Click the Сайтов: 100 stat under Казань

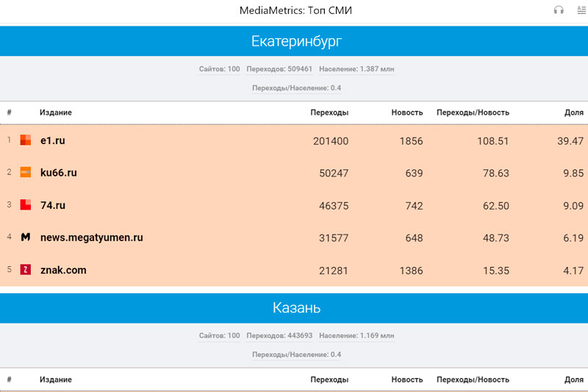click(x=219, y=335)
